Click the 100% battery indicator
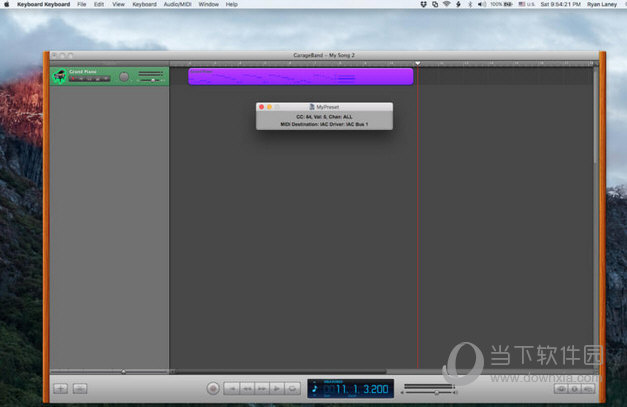The width and height of the screenshot is (627, 407). tap(501, 4)
